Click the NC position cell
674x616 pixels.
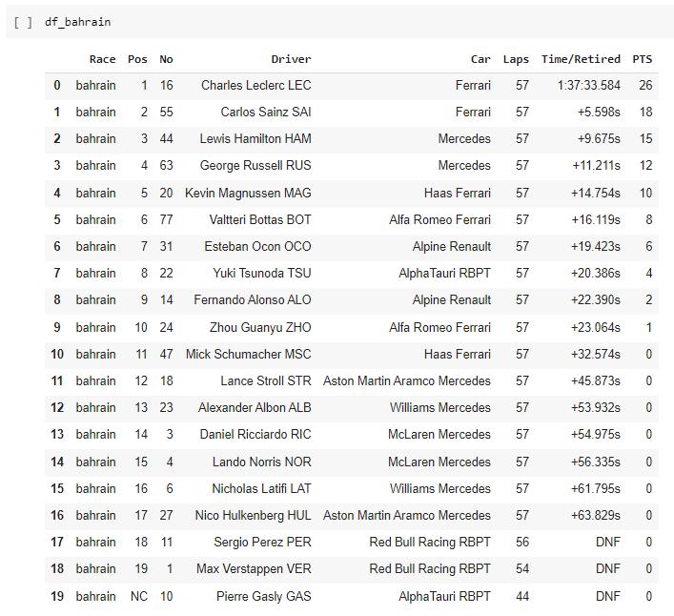pos(138,596)
